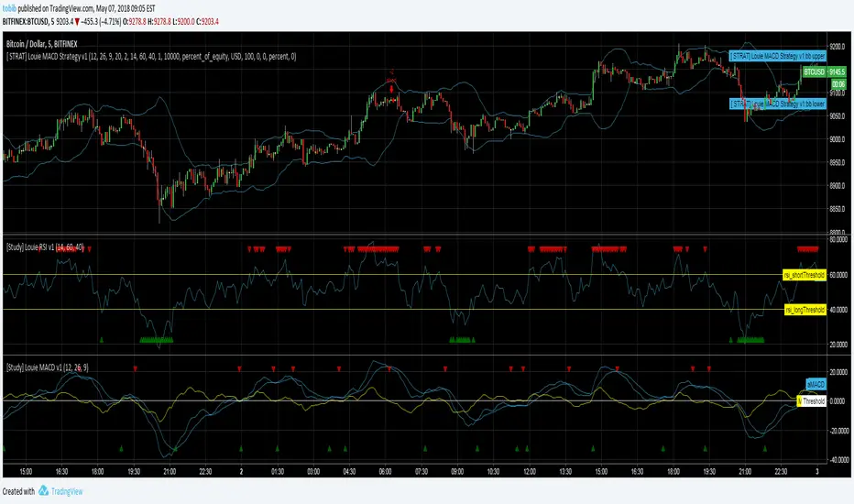The width and height of the screenshot is (854, 504).
Task: Click the 8850.0 price axis value
Action: [x=837, y=209]
